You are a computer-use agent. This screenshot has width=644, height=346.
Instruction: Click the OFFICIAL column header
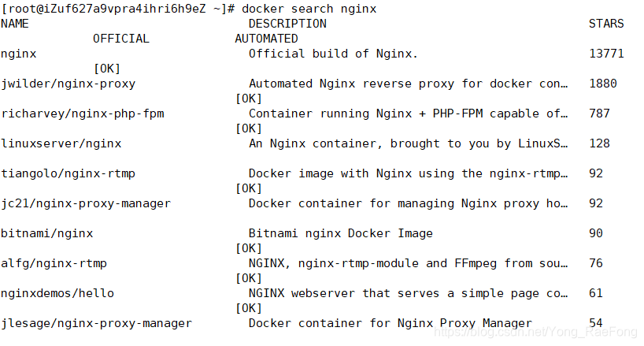[121, 39]
